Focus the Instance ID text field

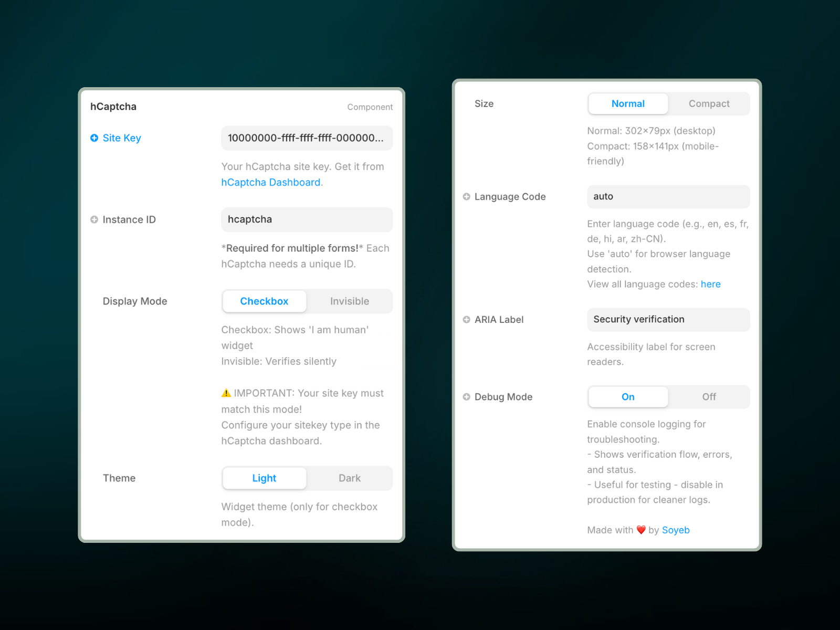click(307, 219)
